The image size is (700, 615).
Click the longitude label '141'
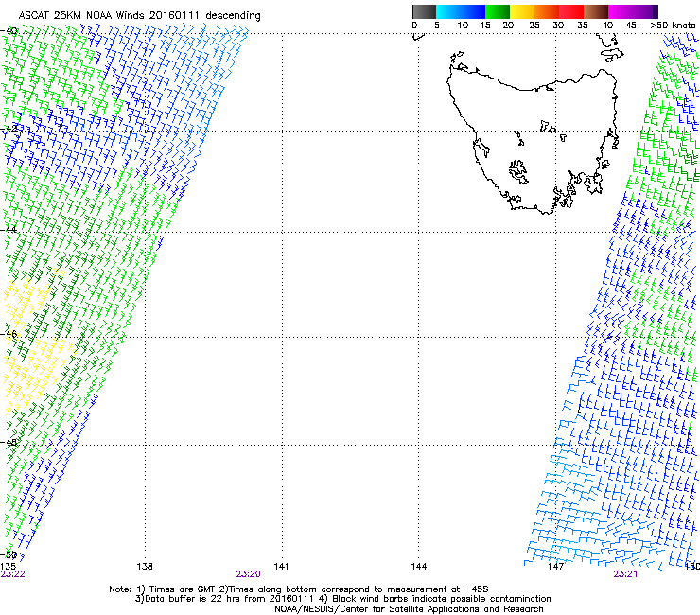point(281,567)
